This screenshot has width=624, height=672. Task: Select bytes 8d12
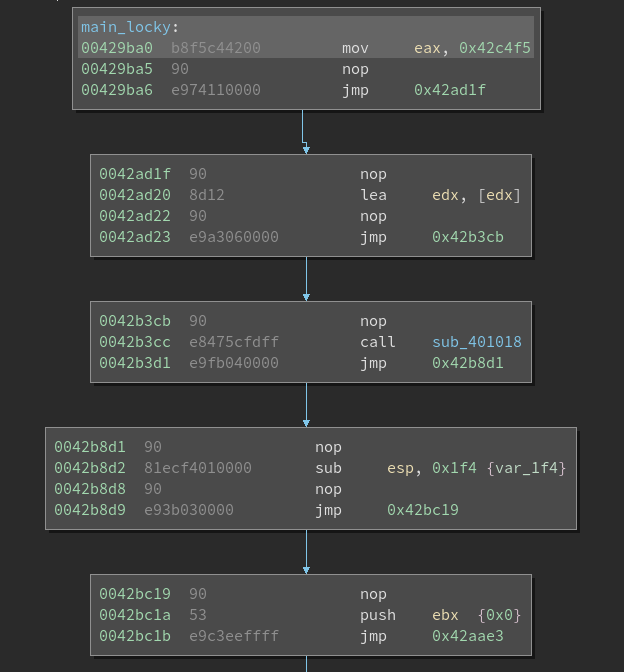[x=207, y=195]
